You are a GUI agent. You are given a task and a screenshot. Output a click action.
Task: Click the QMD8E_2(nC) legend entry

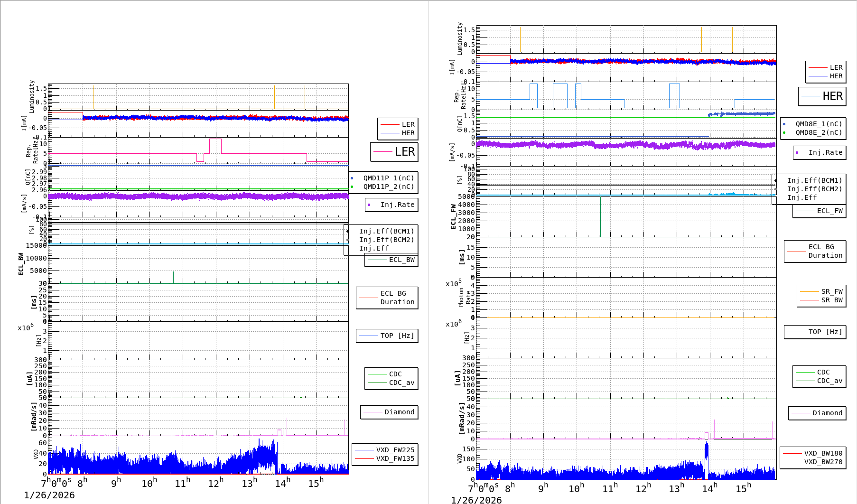click(818, 132)
